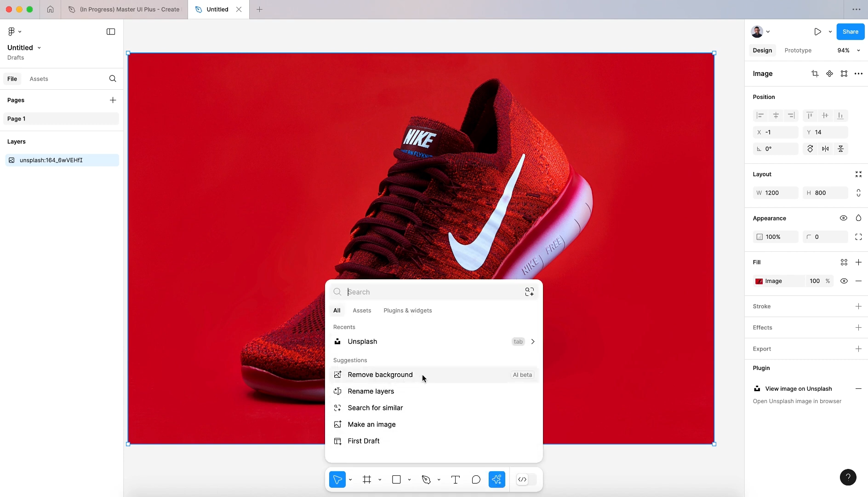Expand Frame tool options chevron
Image resolution: width=868 pixels, height=497 pixels.
point(380,480)
